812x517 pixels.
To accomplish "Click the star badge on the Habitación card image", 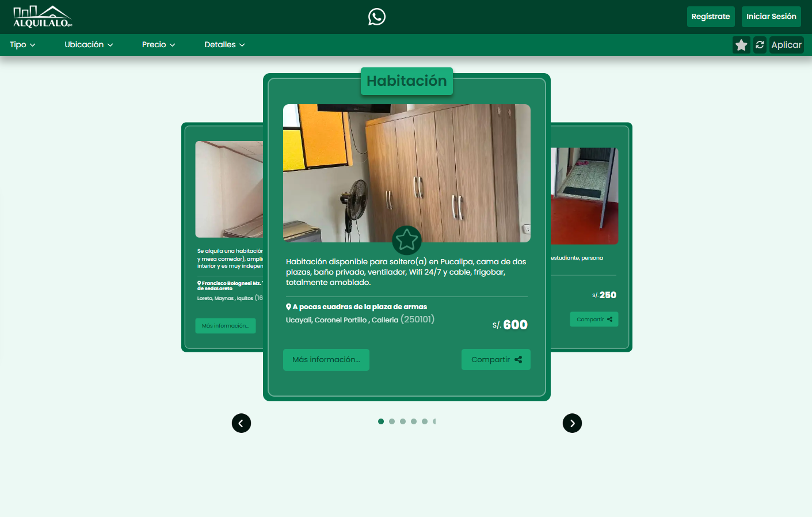I will click(x=407, y=240).
